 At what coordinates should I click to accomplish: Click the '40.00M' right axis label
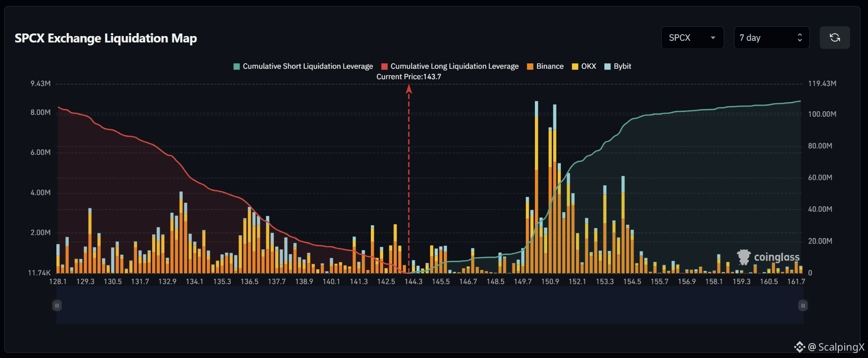(x=820, y=209)
